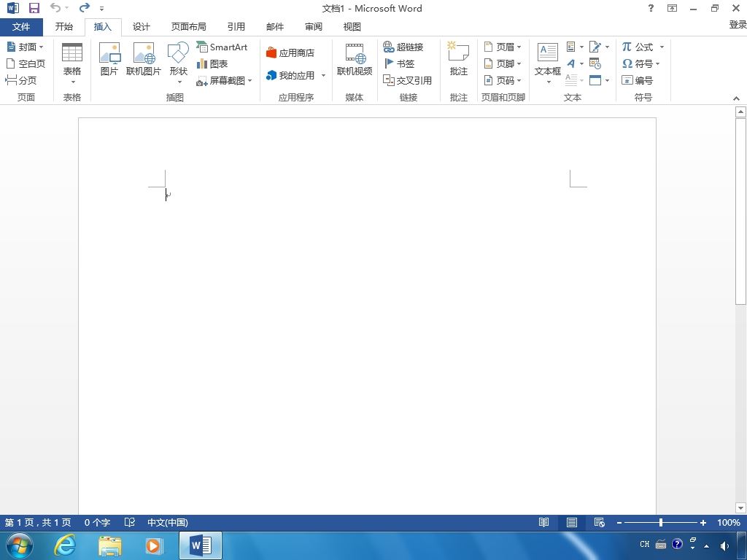This screenshot has width=747, height=560.
Task: Insert numbering symbol (编号)
Action: point(637,80)
